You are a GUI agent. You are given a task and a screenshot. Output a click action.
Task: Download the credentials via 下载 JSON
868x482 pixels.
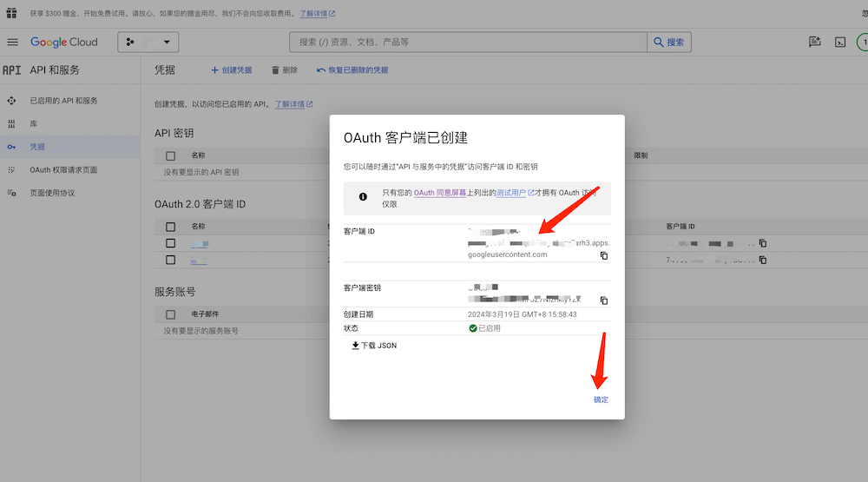[374, 345]
